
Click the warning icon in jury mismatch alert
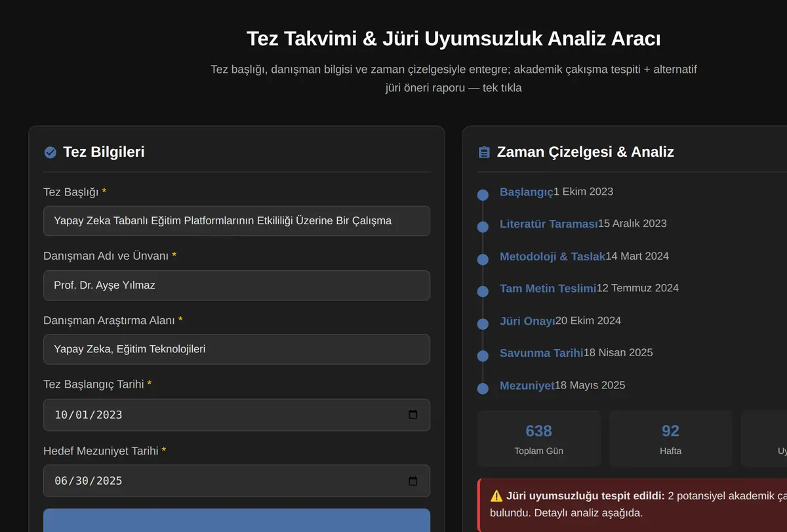496,496
